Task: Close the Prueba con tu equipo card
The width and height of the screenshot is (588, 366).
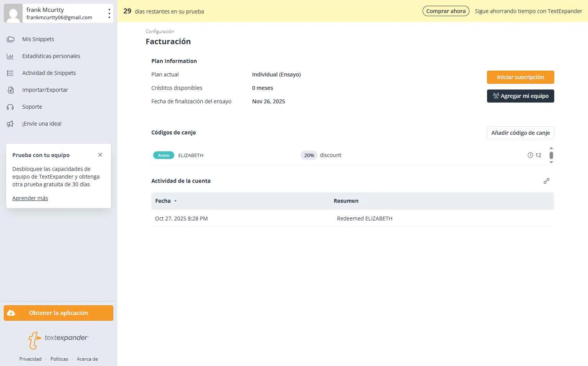Action: (100, 155)
